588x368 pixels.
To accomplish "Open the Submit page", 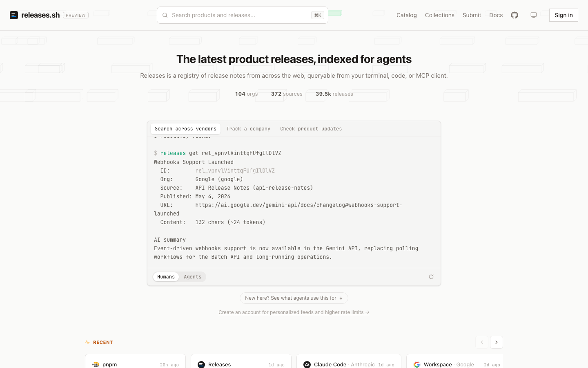I will click(472, 15).
